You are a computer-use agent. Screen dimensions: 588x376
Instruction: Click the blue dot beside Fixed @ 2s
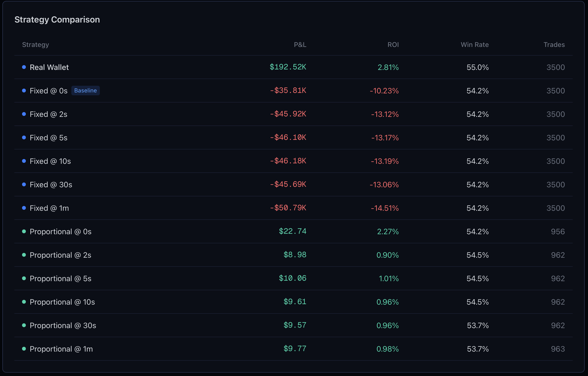tap(24, 114)
